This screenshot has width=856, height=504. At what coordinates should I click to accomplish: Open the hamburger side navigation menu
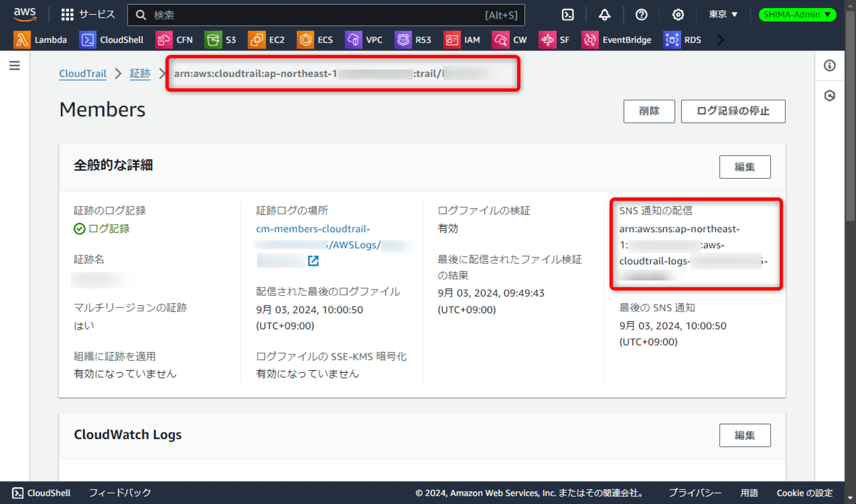pos(15,65)
